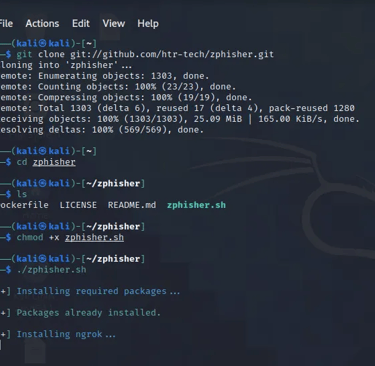Select LICENSE in ls output

(x=78, y=205)
